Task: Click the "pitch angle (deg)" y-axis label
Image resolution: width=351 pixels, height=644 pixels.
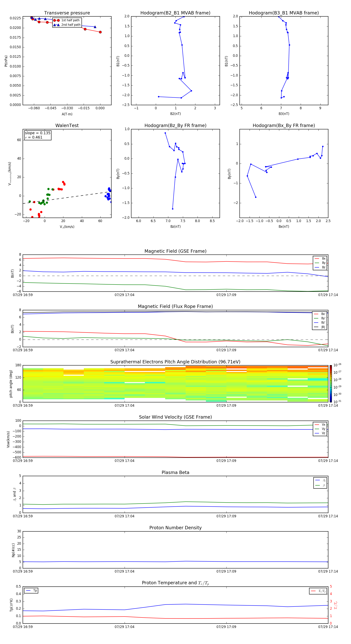Action: (11, 384)
